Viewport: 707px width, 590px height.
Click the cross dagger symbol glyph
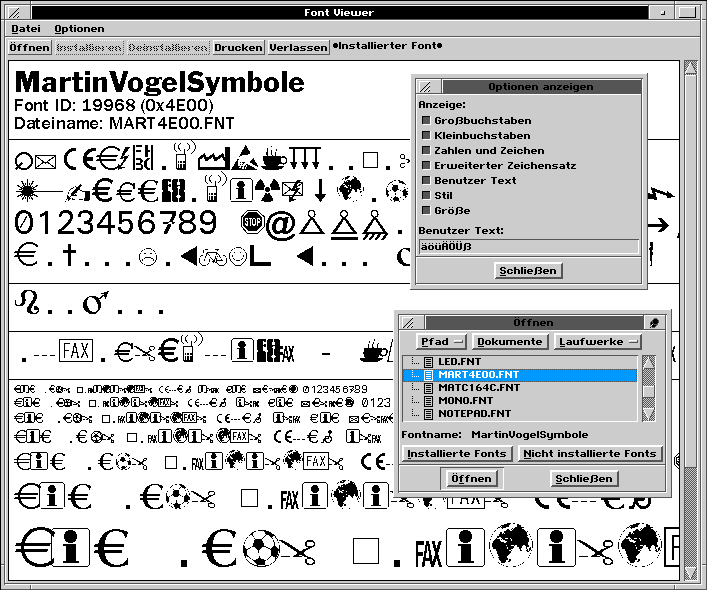pos(69,254)
